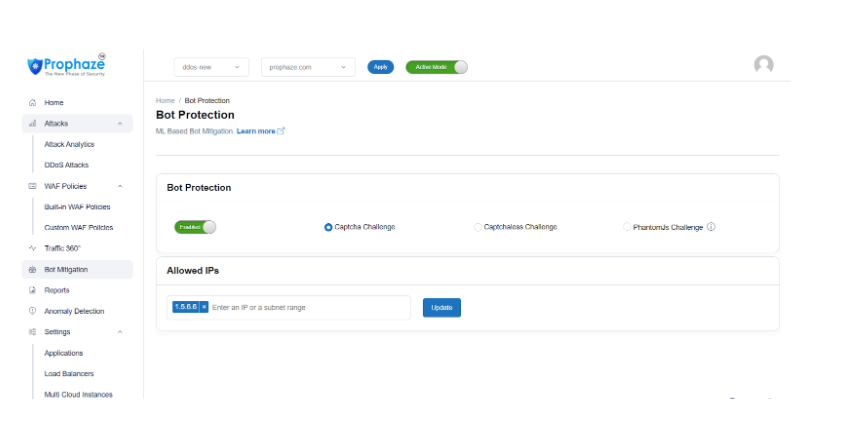Choose the PhantomJs Challenge radio button
This screenshot has width=862, height=430.
[x=627, y=227]
